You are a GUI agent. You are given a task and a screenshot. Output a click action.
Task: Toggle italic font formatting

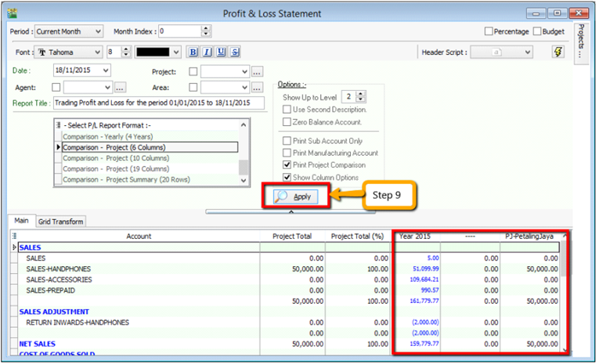point(207,52)
